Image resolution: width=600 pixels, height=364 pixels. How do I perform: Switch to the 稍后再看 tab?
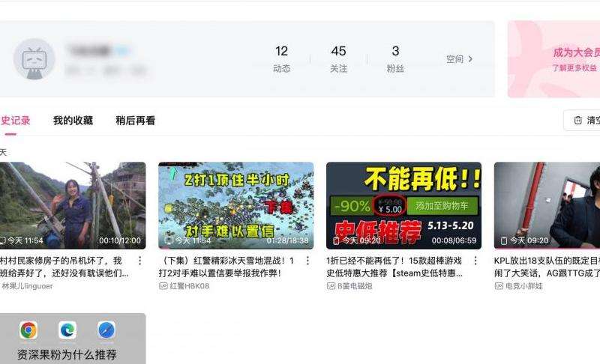click(x=135, y=121)
